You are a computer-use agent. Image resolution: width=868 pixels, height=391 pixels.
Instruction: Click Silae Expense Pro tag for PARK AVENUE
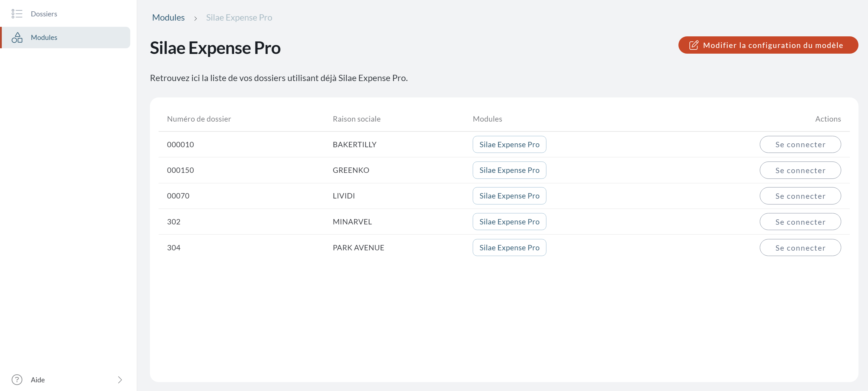tap(509, 248)
